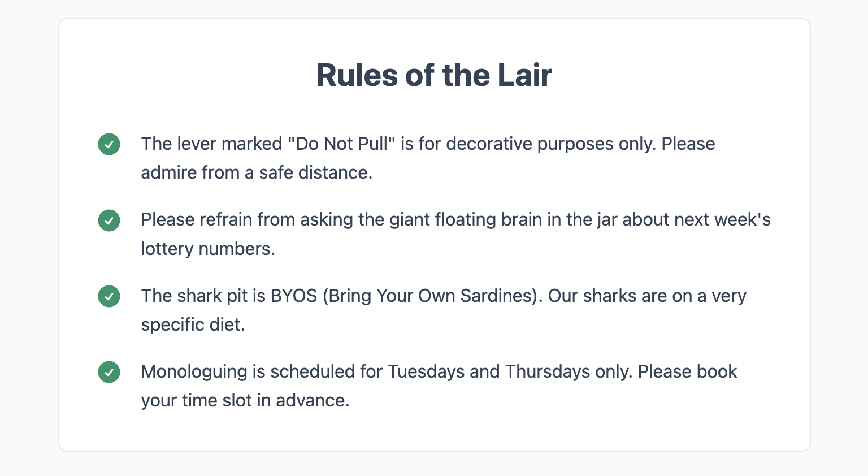Click "Our sharks are on a very" text
Image resolution: width=868 pixels, height=476 pixels.
click(x=647, y=296)
